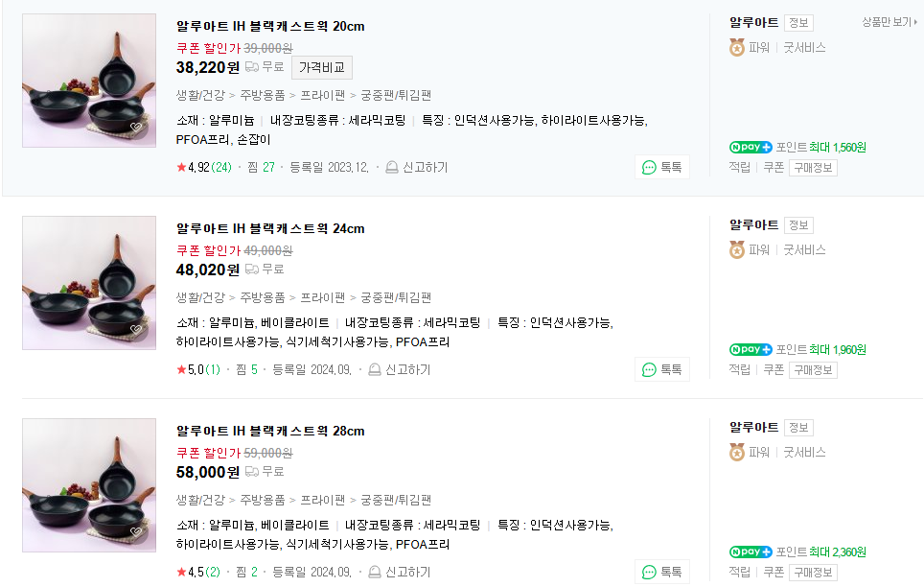Click the 신고하기 siren icon on the 28cm listing
The image size is (924, 587).
pos(375,573)
